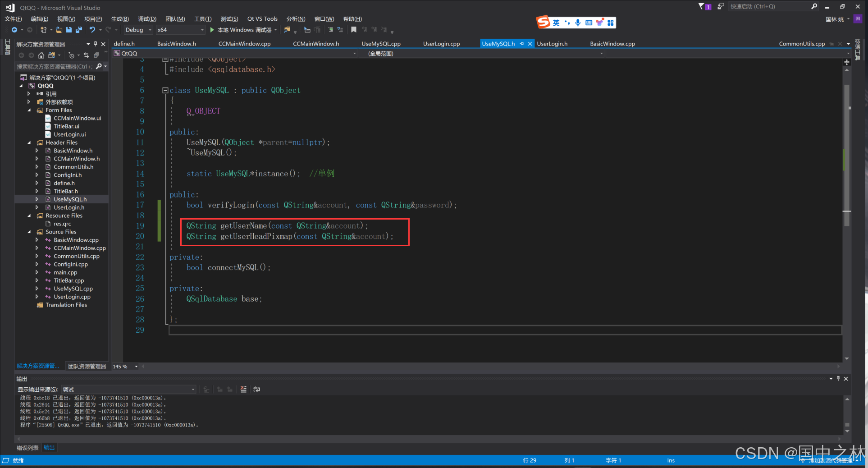Click the bookmark icon in the toolbar
Viewport: 868px width, 468px height.
[x=354, y=30]
